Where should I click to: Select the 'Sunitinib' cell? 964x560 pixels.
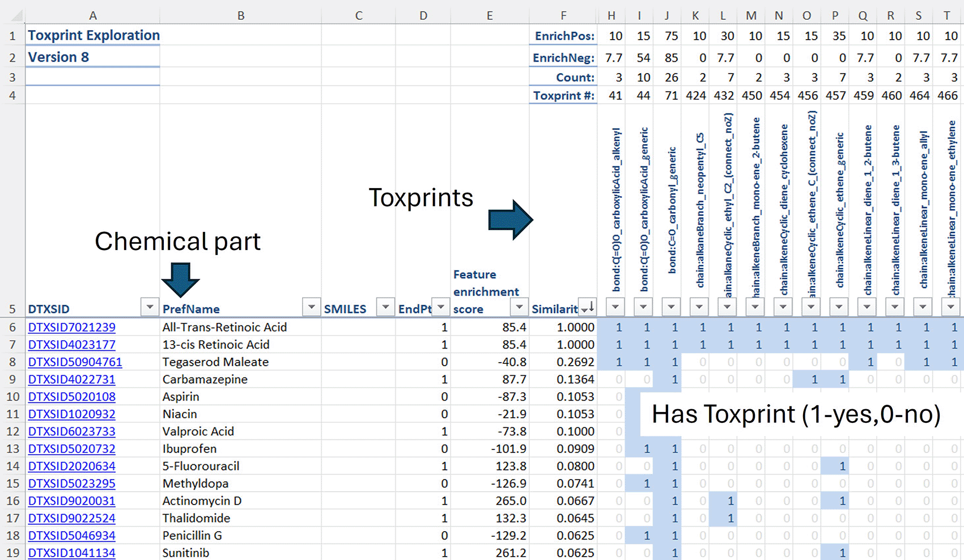coord(241,553)
